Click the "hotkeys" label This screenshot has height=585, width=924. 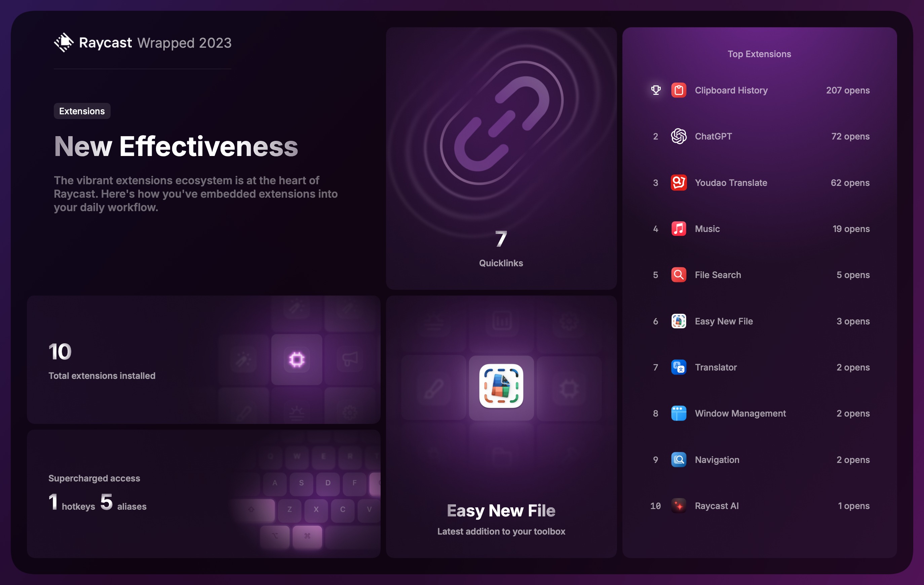[78, 506]
